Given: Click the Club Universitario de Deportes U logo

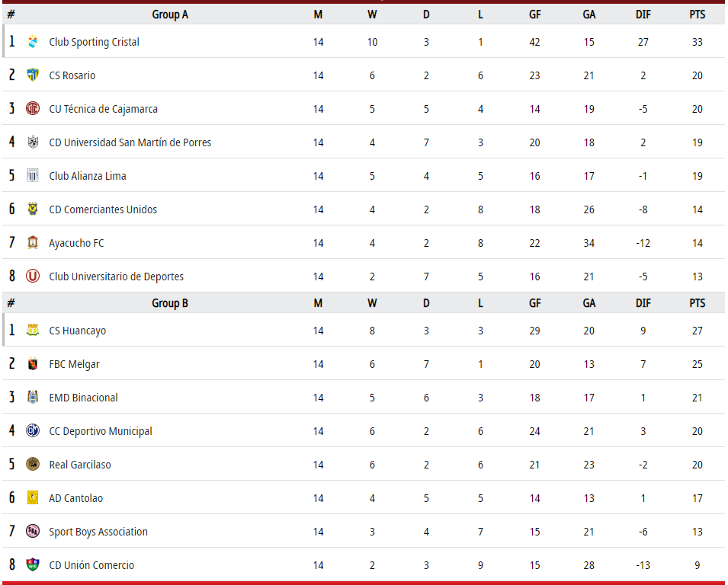Looking at the screenshot, I should click(x=33, y=276).
